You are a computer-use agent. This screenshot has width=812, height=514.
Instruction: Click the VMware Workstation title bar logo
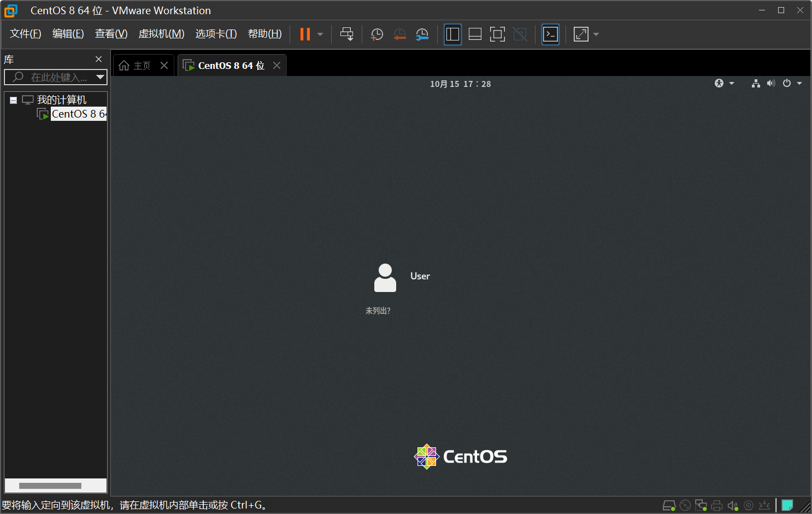tap(10, 10)
